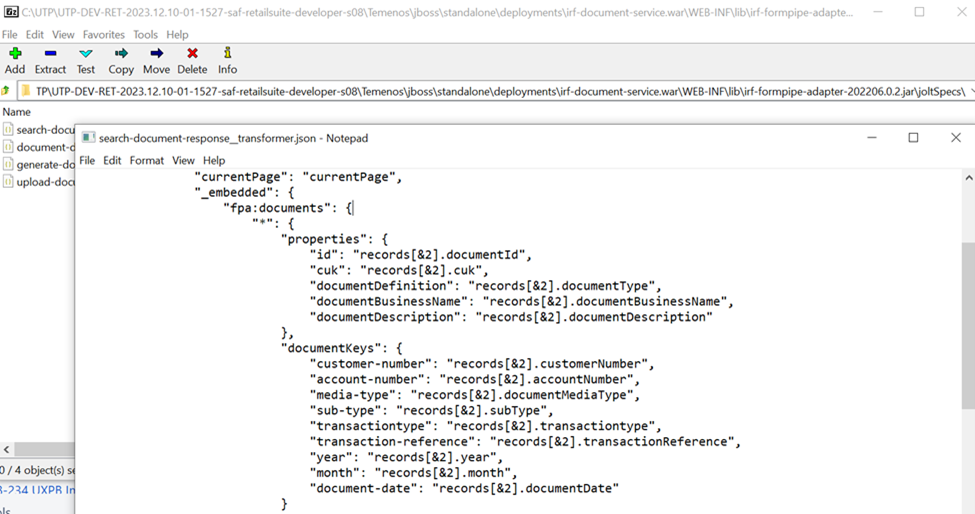Click the "cuk" line in Notepad
The height and width of the screenshot is (514, 975).
click(x=399, y=270)
